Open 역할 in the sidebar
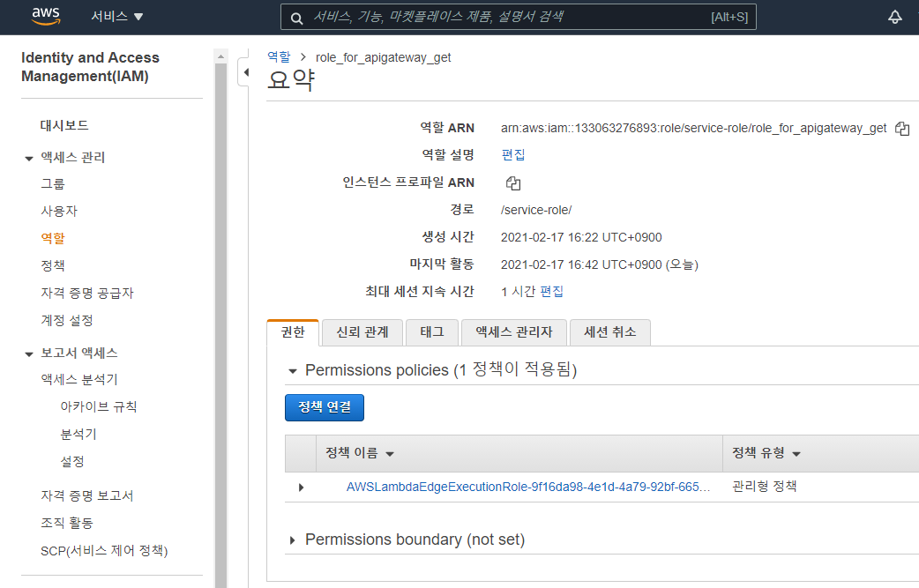The height and width of the screenshot is (588, 919). pos(53,238)
